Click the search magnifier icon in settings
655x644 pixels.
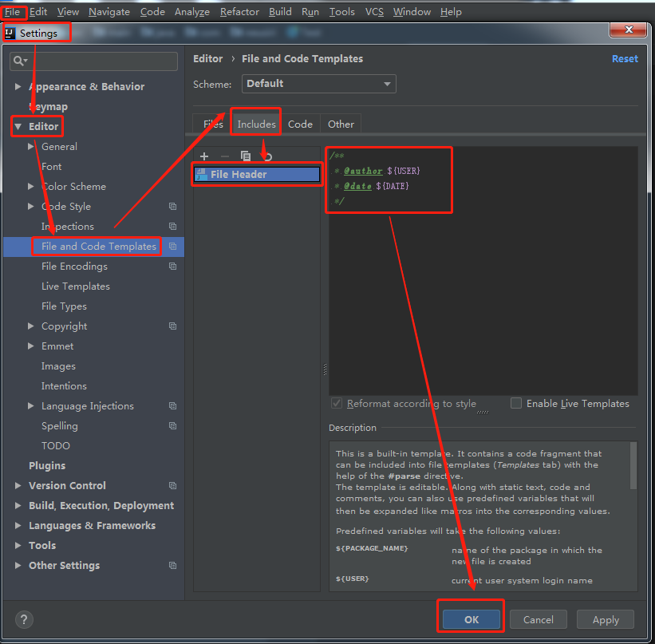click(20, 61)
